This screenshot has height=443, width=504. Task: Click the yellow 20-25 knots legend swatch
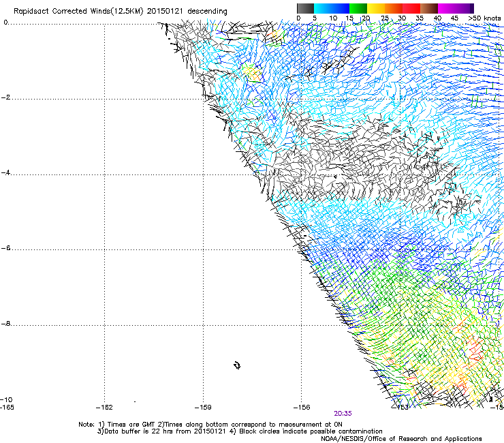[376, 8]
